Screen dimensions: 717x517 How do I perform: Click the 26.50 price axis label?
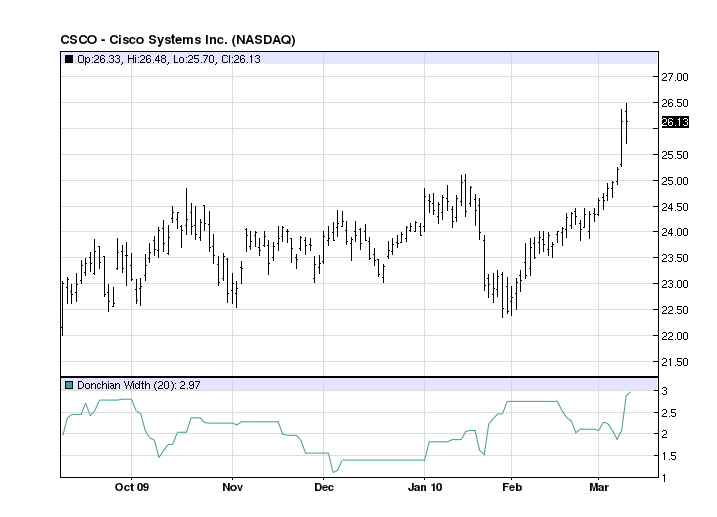(675, 103)
